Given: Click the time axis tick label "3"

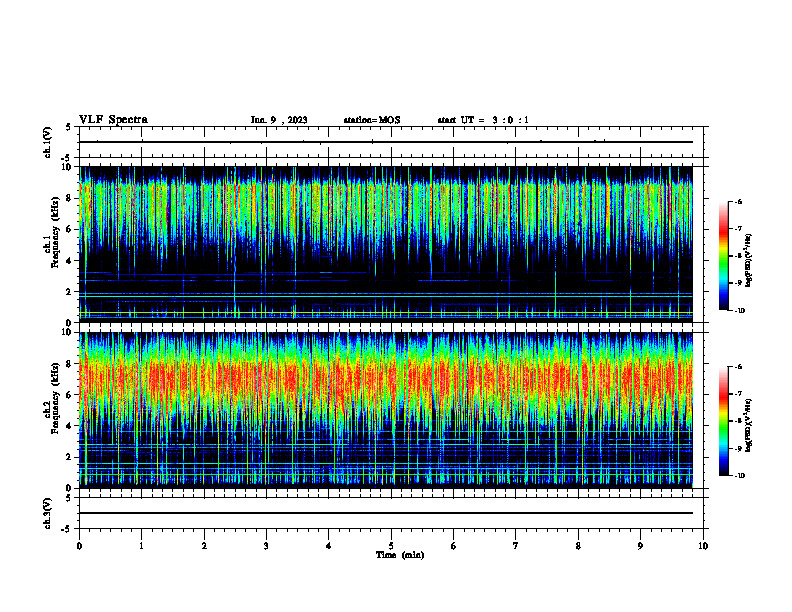Looking at the screenshot, I should (266, 546).
